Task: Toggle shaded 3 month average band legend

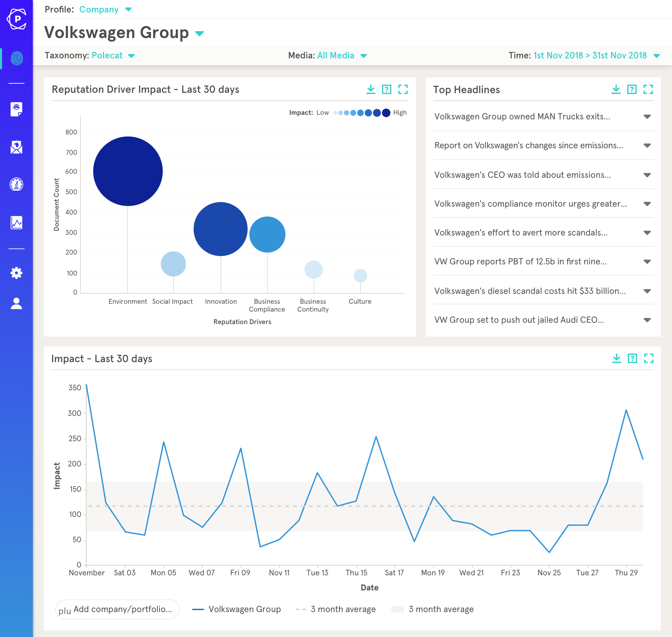Action: (432, 609)
